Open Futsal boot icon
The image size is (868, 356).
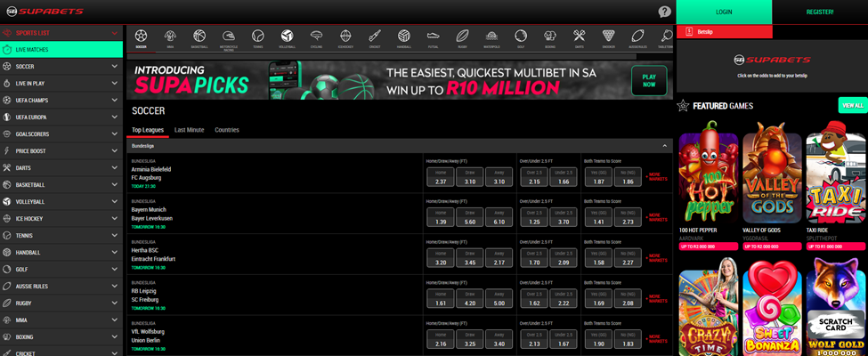click(x=433, y=36)
